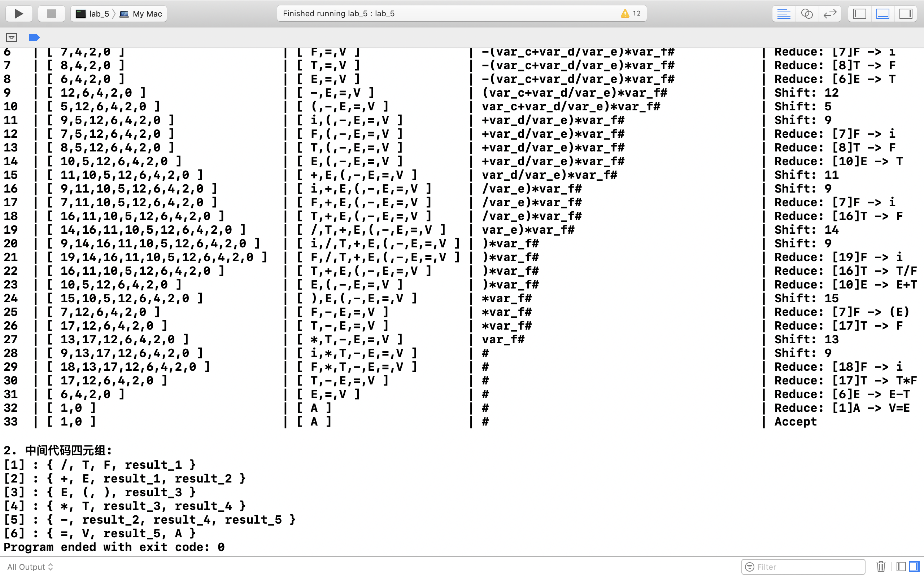Toggle the console pane button

point(914,567)
